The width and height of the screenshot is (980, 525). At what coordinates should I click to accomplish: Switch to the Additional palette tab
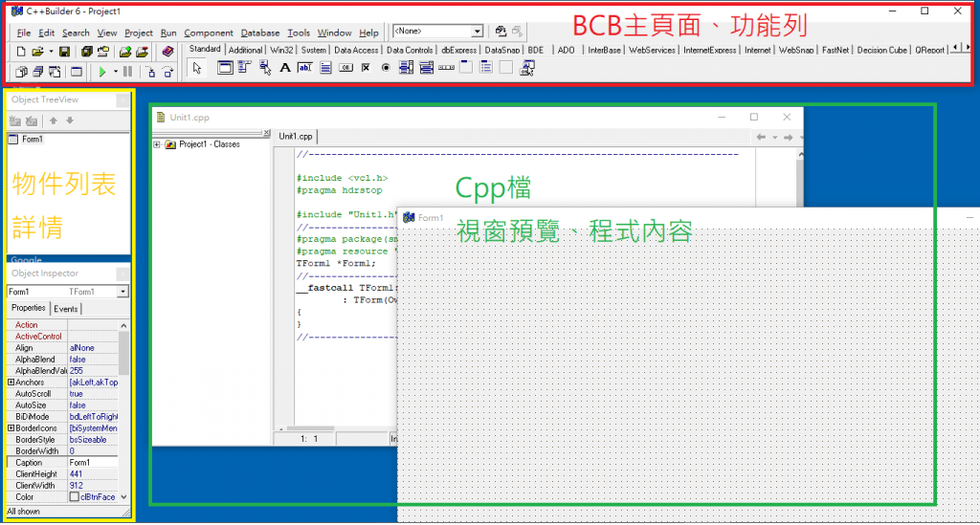pos(245,50)
